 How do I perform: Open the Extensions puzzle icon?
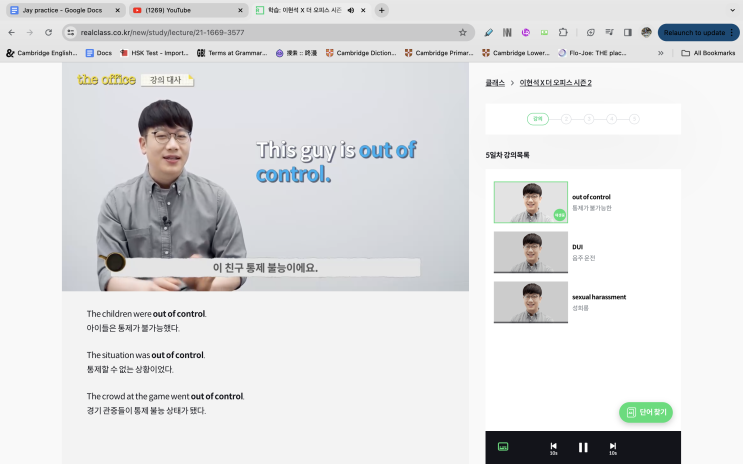563,32
